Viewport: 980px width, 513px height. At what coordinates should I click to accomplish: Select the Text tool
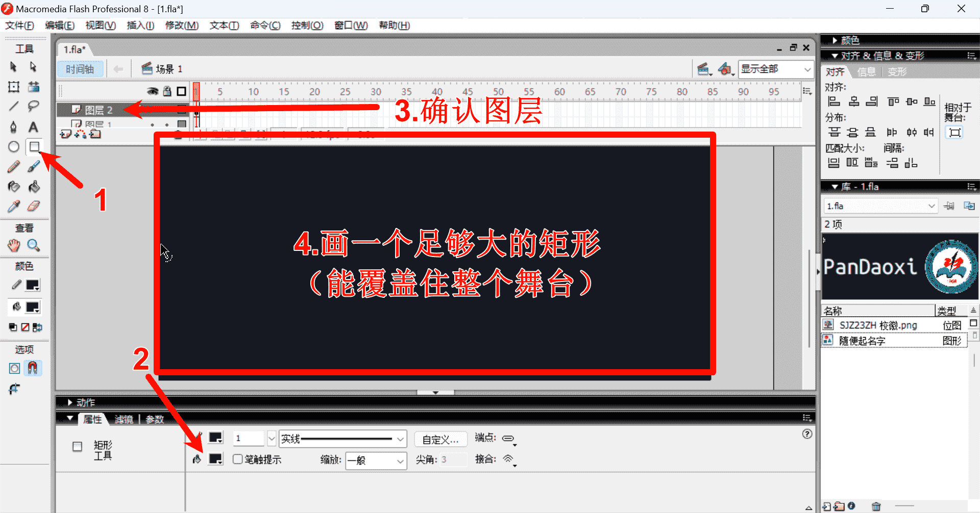pyautogui.click(x=33, y=127)
